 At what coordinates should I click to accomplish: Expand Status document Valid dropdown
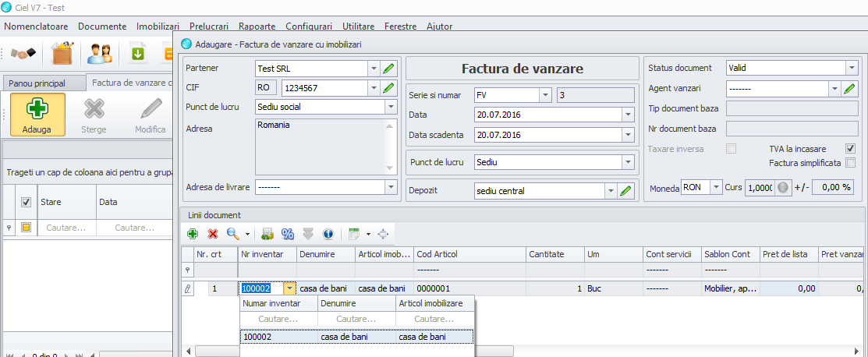[x=852, y=68]
